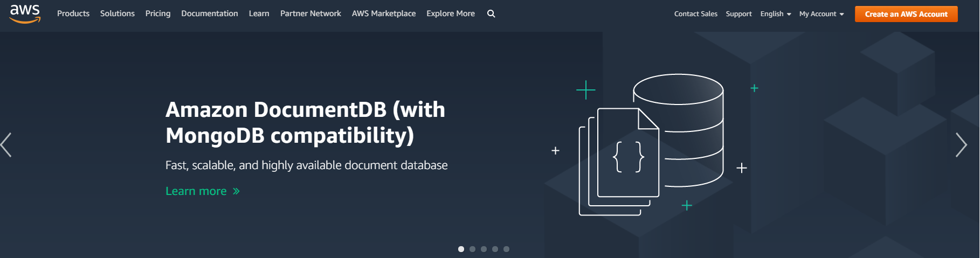Go to Pricing page
Screen dimensions: 980x258
pyautogui.click(x=158, y=13)
